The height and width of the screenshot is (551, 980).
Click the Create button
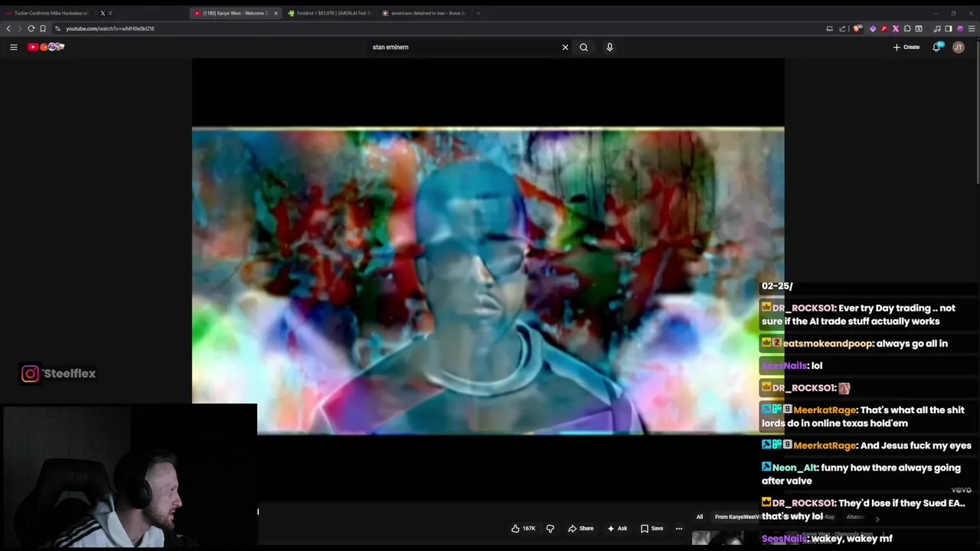tap(906, 47)
